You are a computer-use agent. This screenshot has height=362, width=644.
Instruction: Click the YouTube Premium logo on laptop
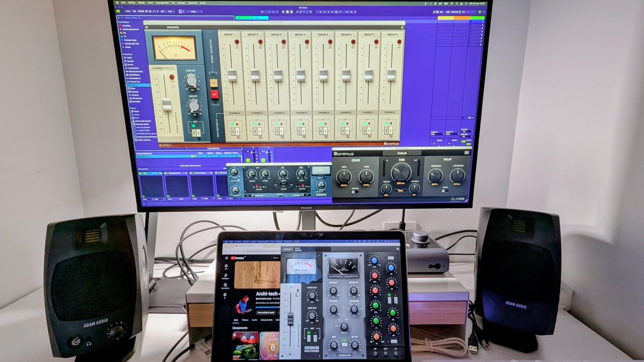(238, 258)
